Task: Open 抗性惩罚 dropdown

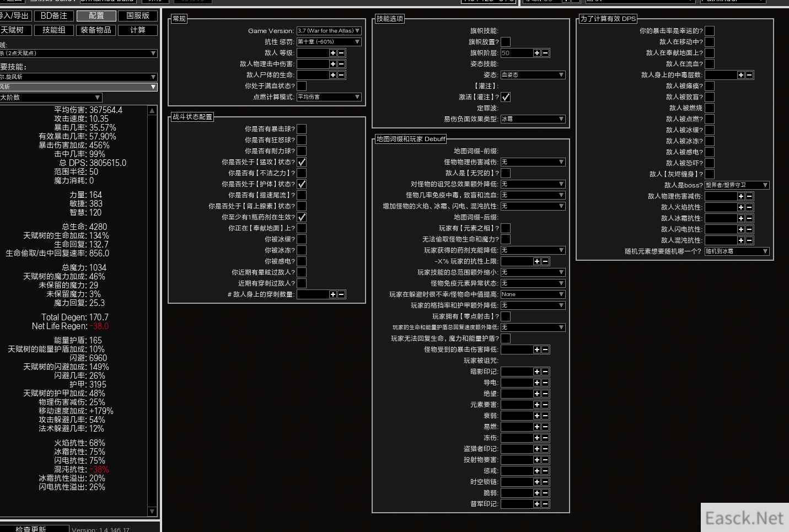Action: tap(329, 42)
